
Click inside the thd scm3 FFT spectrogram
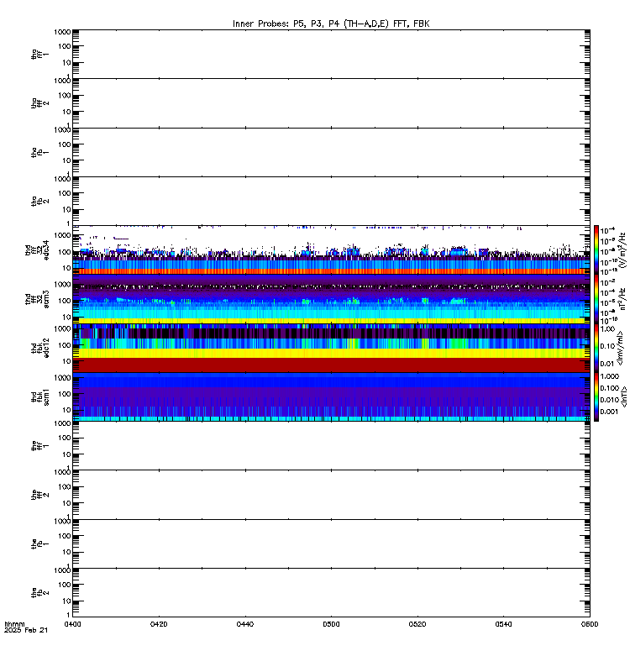331,299
